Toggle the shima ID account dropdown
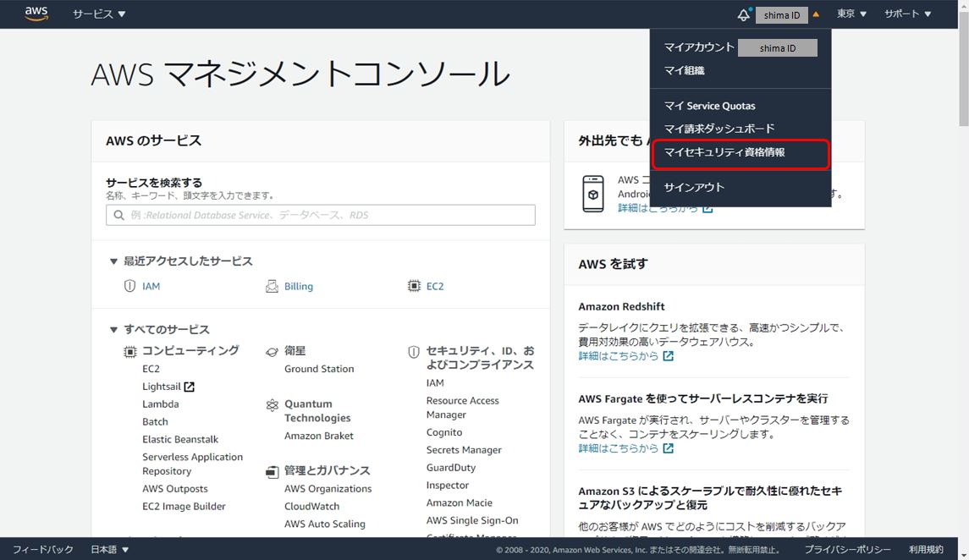Image resolution: width=969 pixels, height=560 pixels. point(788,15)
